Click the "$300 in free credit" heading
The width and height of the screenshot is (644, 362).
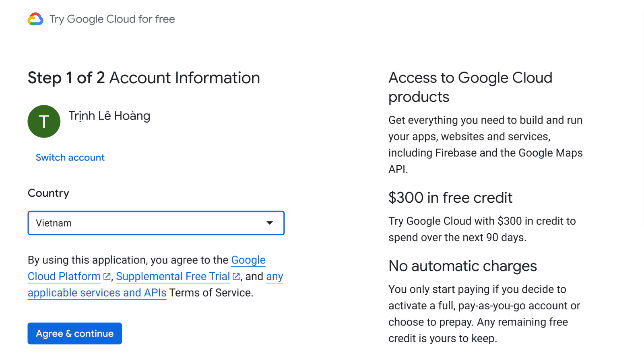[450, 198]
